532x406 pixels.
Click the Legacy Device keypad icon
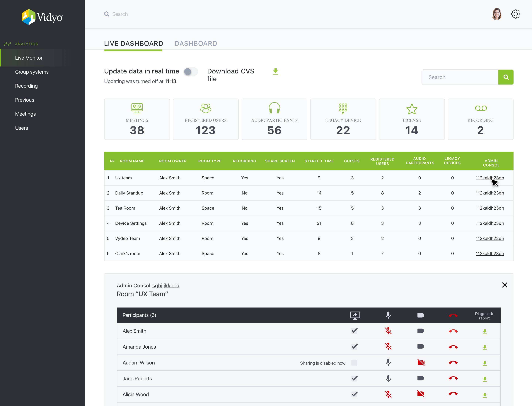tap(343, 109)
